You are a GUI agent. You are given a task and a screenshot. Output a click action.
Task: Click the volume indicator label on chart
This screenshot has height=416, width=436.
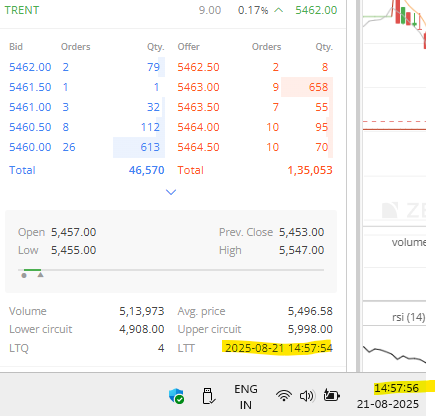point(409,242)
